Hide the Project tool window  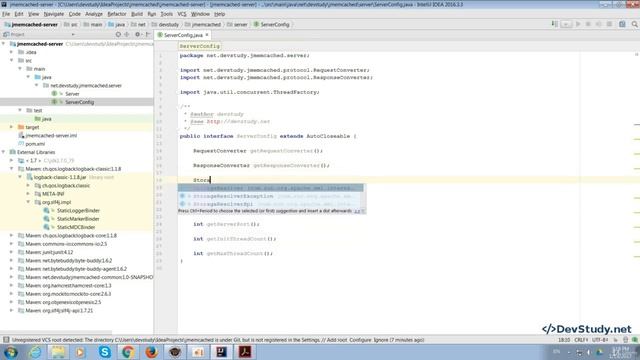coord(148,35)
